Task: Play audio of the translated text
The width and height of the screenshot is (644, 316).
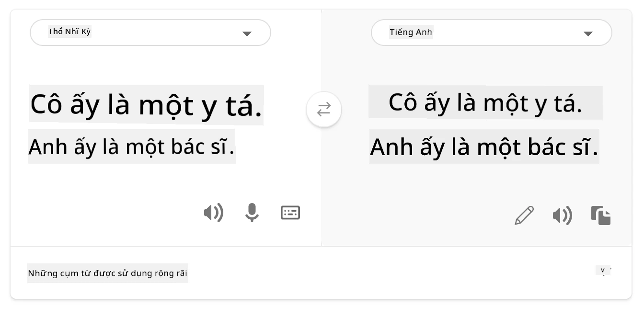Action: [x=563, y=216]
